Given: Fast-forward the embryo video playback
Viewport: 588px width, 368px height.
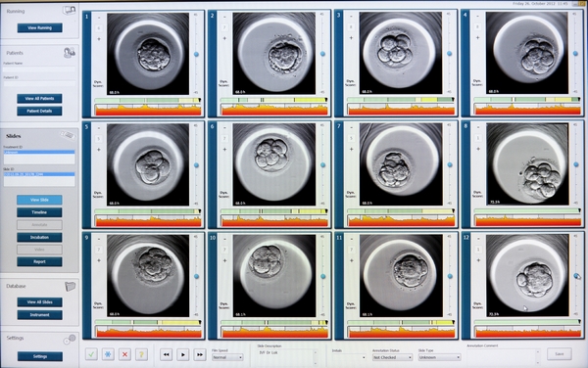Looking at the screenshot, I should pos(200,354).
